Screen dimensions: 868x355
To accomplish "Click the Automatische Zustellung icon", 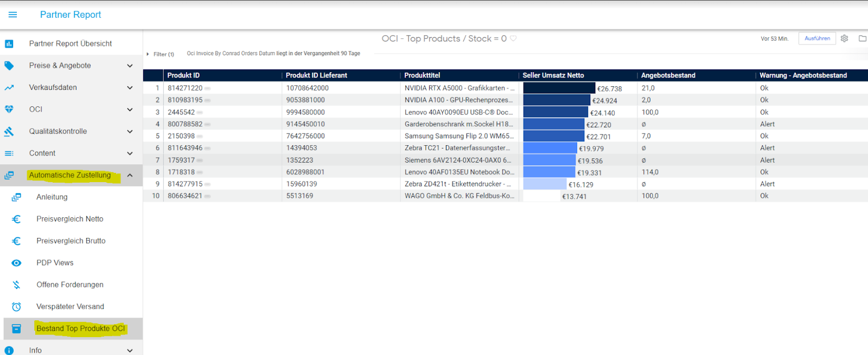I will 9,175.
